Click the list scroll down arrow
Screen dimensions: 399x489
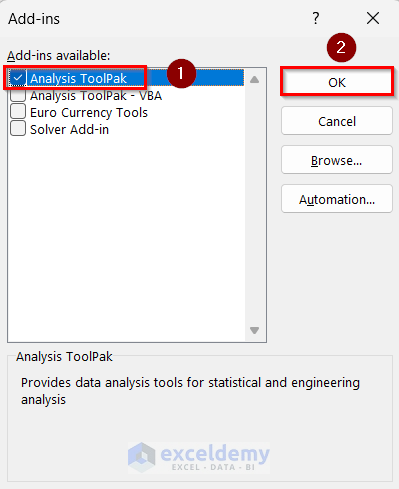[255, 330]
